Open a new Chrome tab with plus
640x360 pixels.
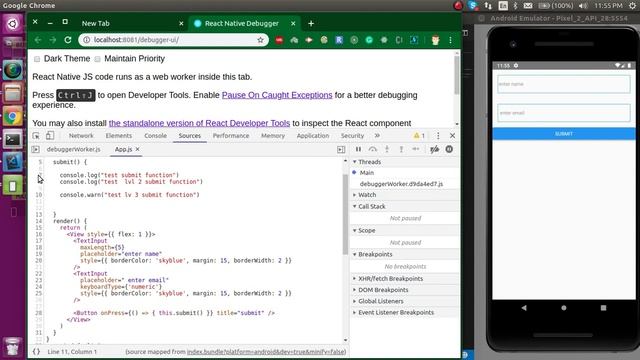(311, 23)
